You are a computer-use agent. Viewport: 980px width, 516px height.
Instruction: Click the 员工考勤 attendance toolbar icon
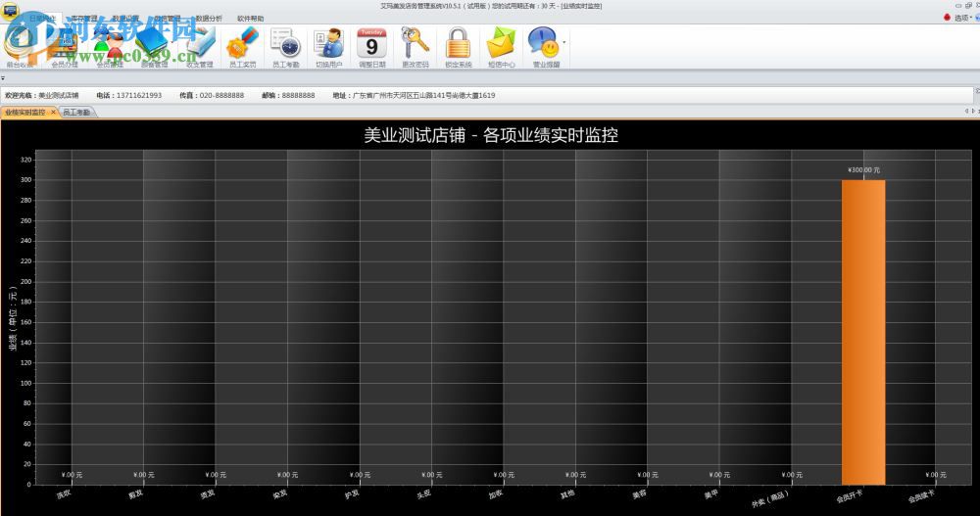[285, 47]
